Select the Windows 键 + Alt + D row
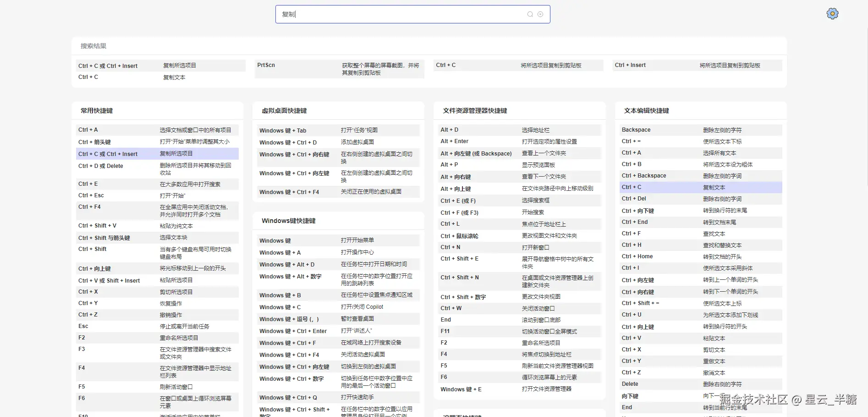 (x=338, y=264)
